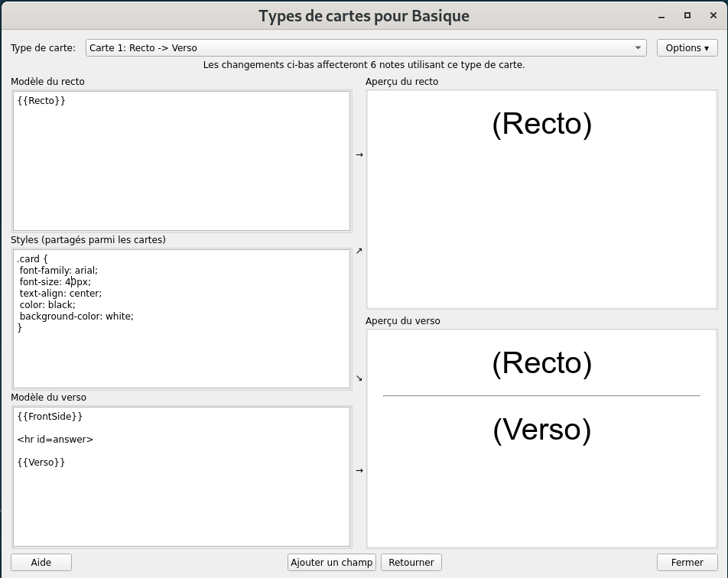Expand the Options menu button
This screenshot has height=578, width=728.
pyautogui.click(x=687, y=47)
